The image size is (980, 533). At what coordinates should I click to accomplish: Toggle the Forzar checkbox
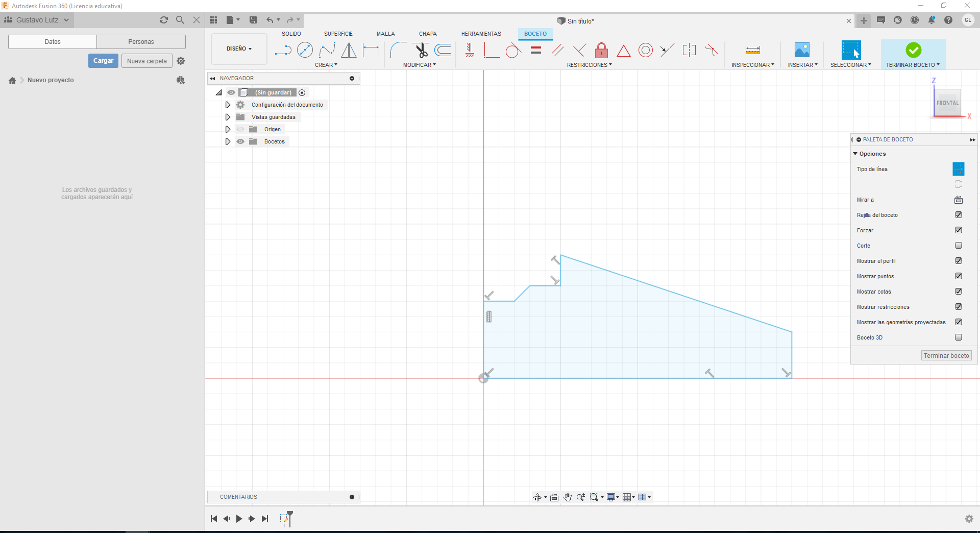(x=959, y=230)
